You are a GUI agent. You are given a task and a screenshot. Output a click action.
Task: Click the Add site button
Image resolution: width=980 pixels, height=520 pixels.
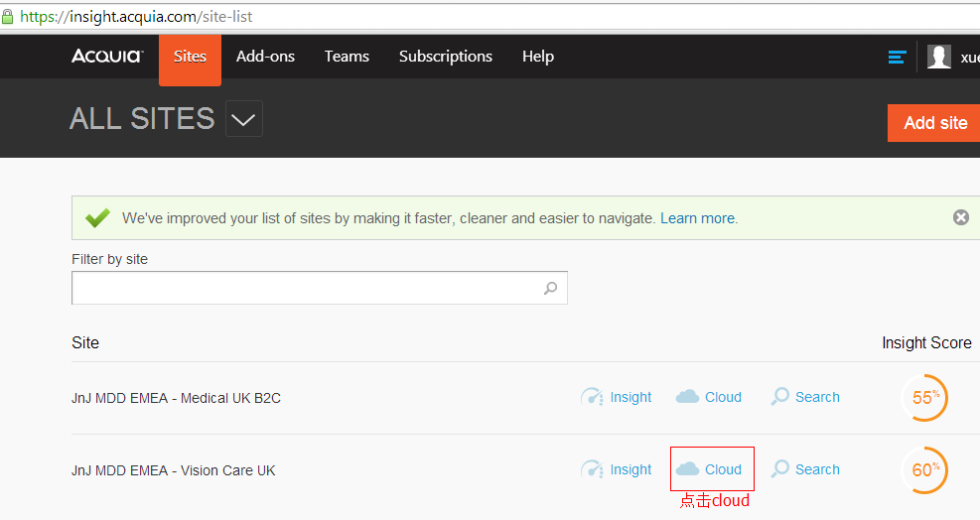[934, 123]
